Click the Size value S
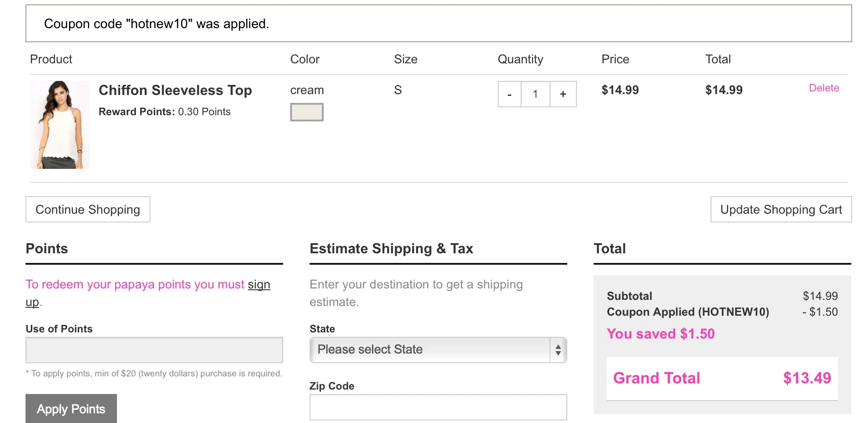The width and height of the screenshot is (868, 423). [398, 90]
